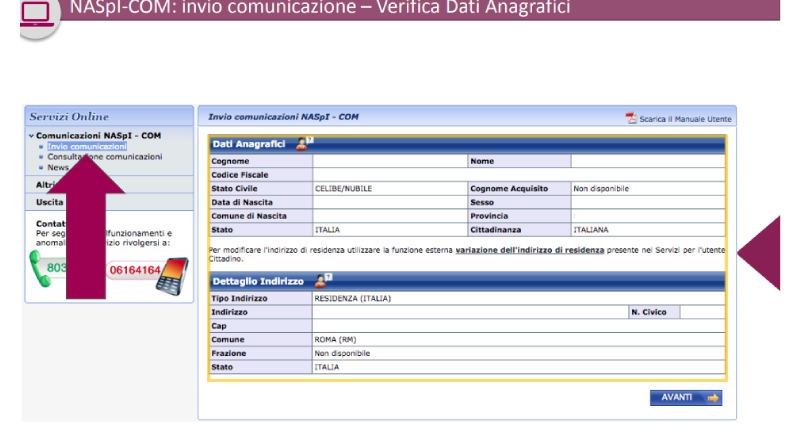Click the Non disponibile Cognome Acquisito value
The width and height of the screenshot is (800, 430).
click(601, 189)
